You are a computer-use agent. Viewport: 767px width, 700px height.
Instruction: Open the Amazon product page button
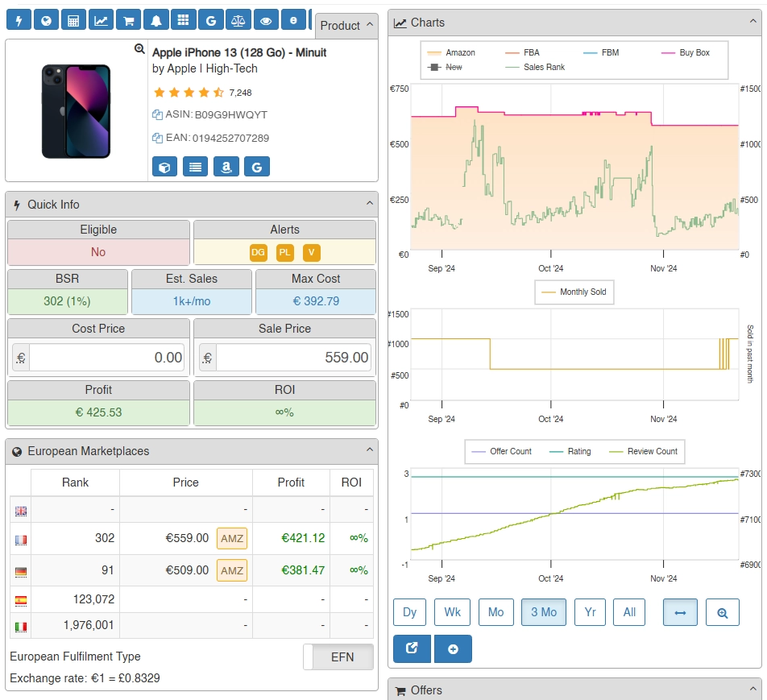(226, 167)
